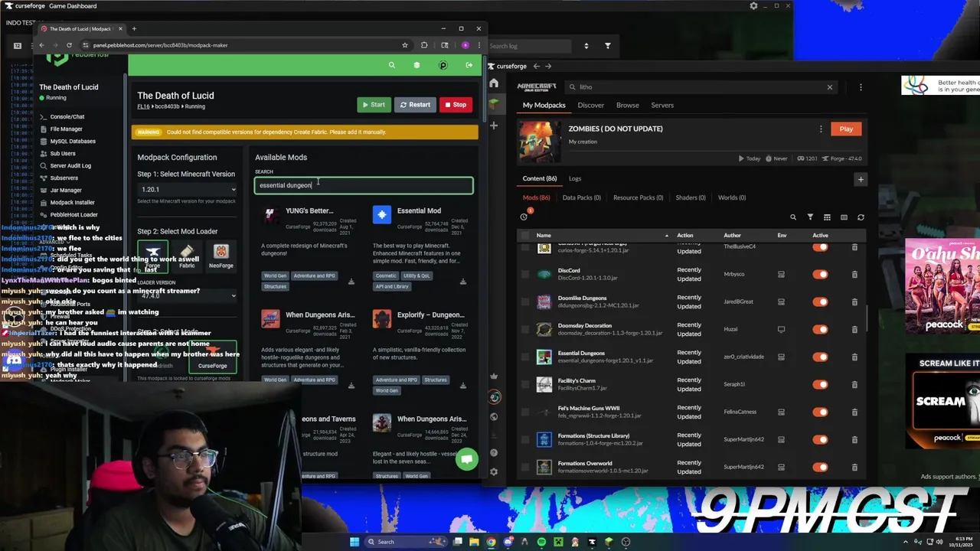Open File Explorer from taskbar

tap(474, 542)
